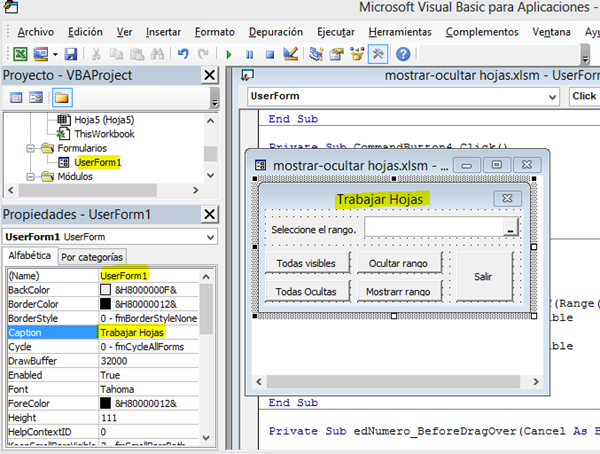The image size is (600, 454).
Task: Click the Reset (stop) square icon
Action: pyautogui.click(x=269, y=53)
